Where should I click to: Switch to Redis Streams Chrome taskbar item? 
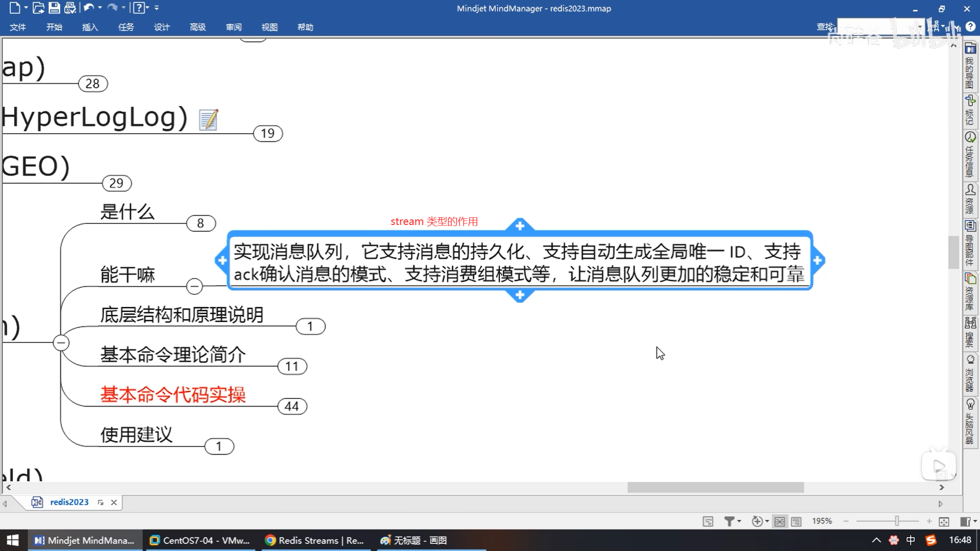[315, 540]
